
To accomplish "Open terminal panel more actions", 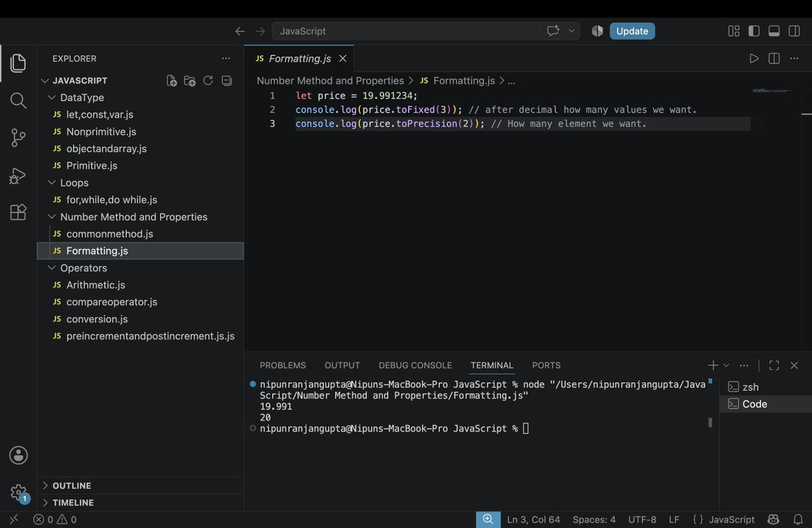I will 744,365.
